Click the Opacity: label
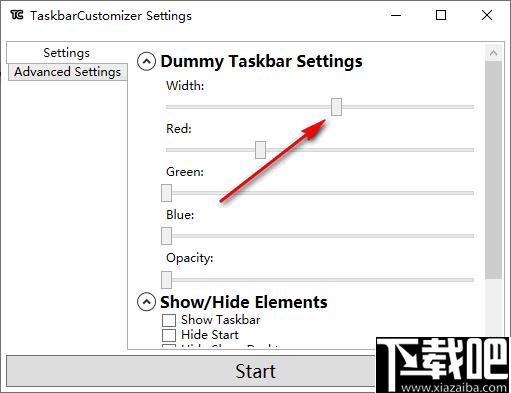 (x=190, y=258)
